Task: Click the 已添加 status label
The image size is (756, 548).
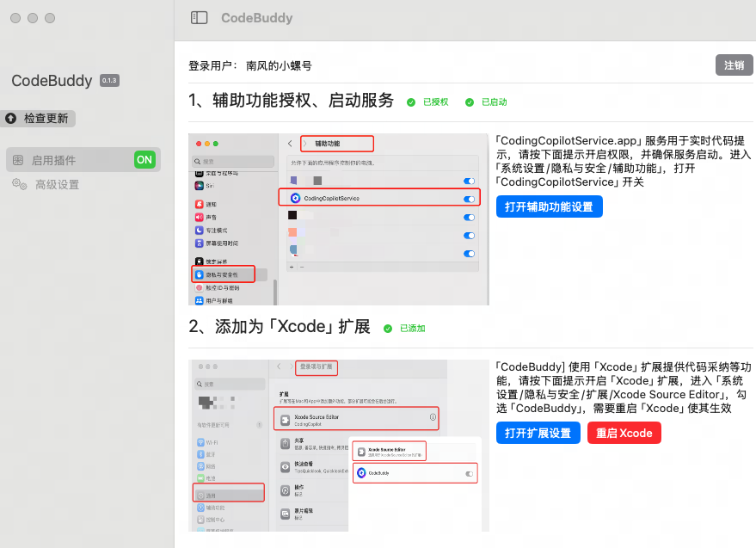Action: [413, 329]
